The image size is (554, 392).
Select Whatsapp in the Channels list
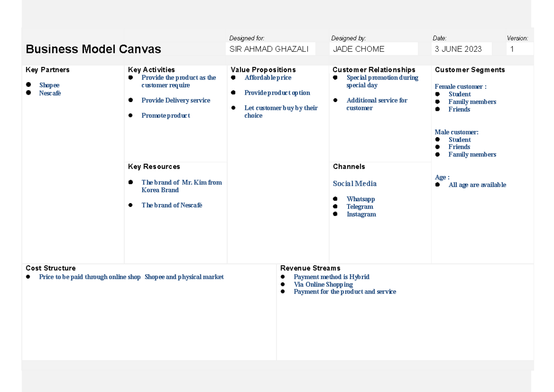click(361, 199)
